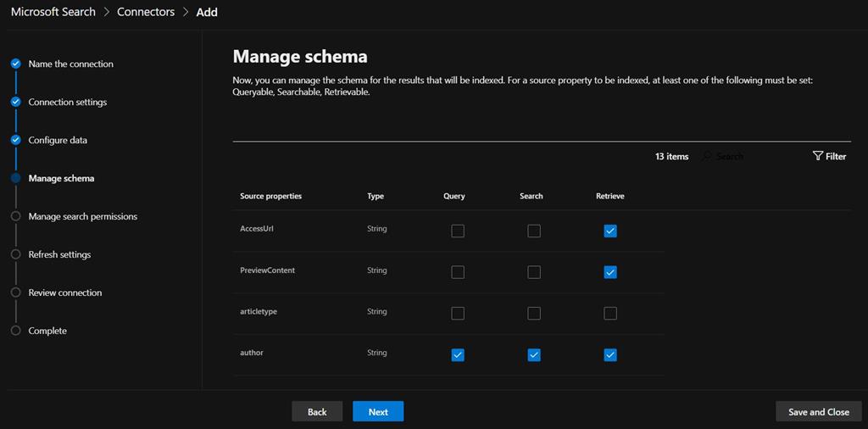Click the Back button

317,411
